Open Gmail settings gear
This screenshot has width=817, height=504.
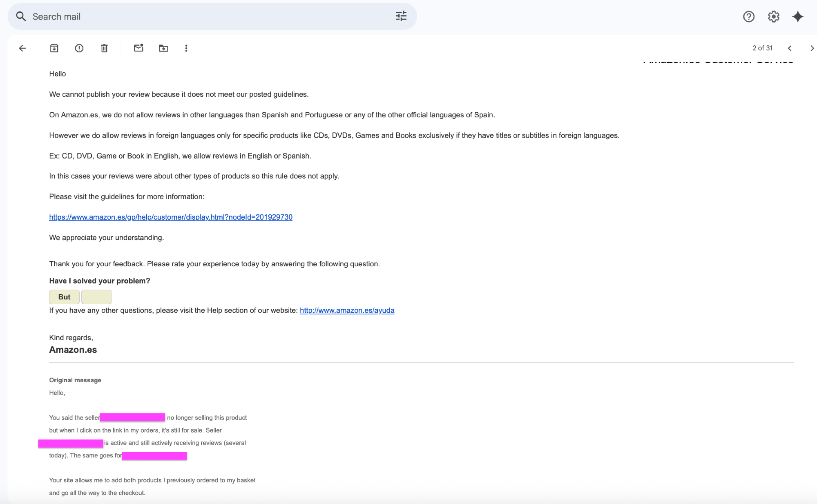773,17
